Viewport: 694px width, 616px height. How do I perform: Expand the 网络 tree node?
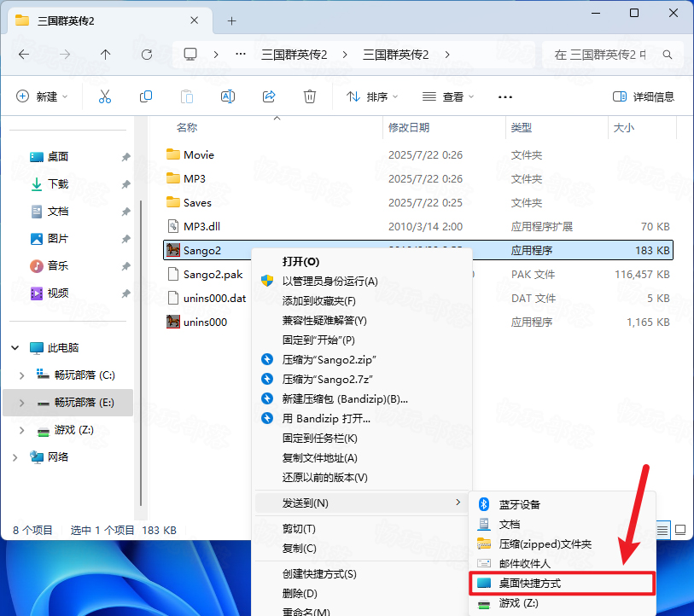(x=15, y=457)
